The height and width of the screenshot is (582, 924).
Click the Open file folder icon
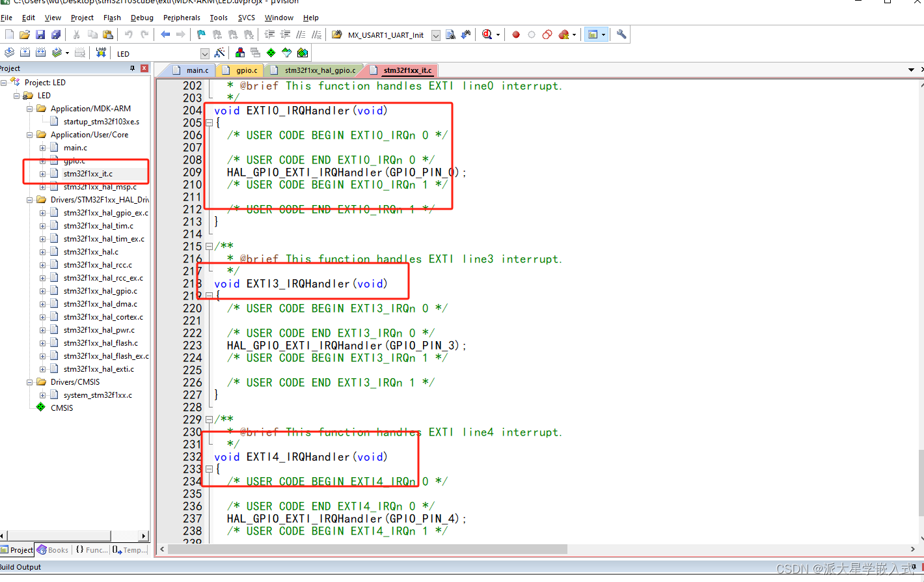(x=25, y=35)
